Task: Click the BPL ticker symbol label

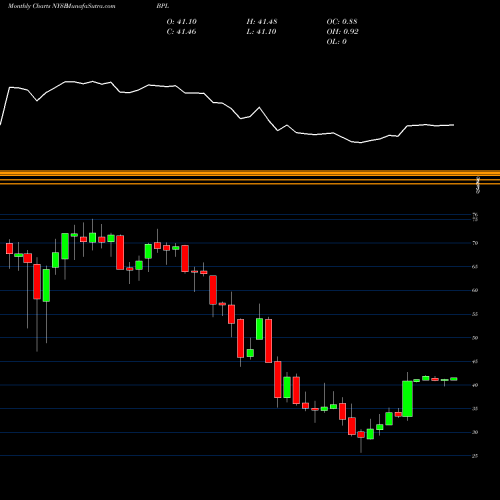Action: pyautogui.click(x=163, y=6)
